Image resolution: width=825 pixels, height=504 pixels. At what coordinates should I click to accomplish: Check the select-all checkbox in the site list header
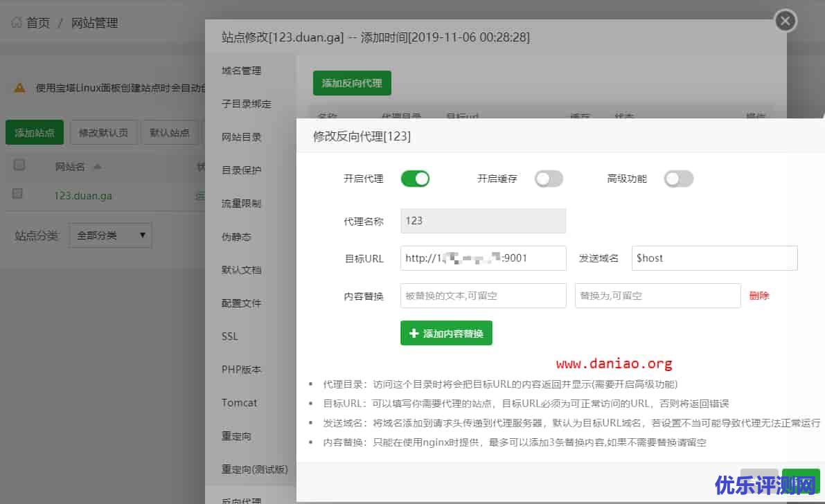pos(19,165)
